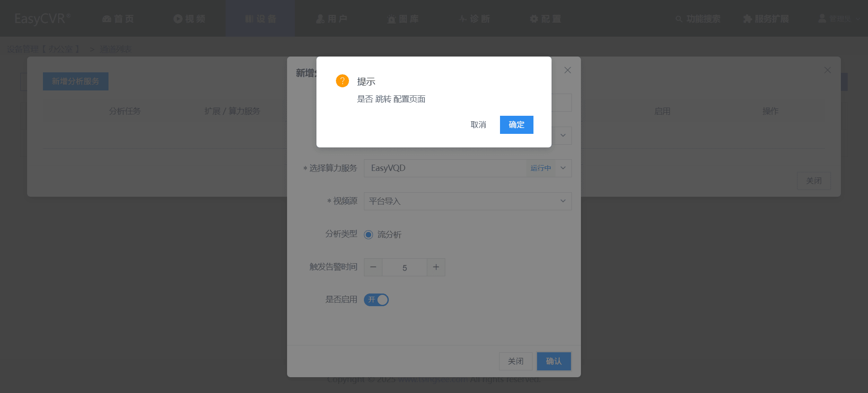Toggle the 是否启用 switch off
868x393 pixels.
[x=376, y=300]
